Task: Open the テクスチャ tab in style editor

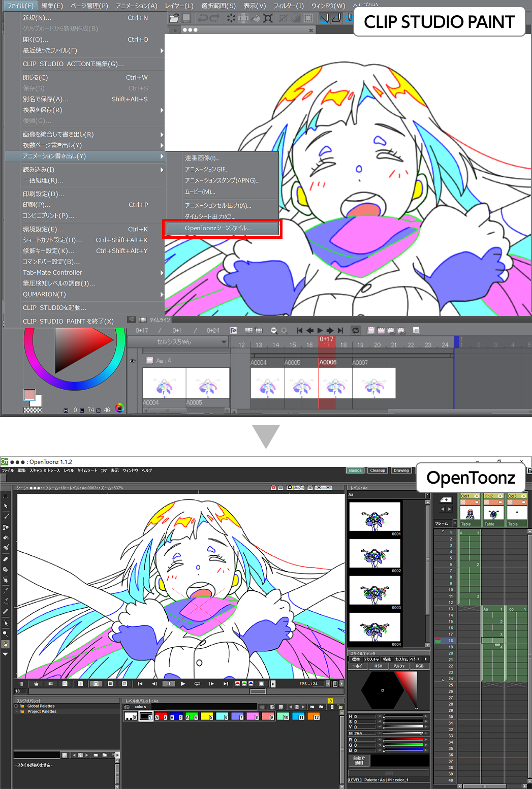Action: click(371, 659)
